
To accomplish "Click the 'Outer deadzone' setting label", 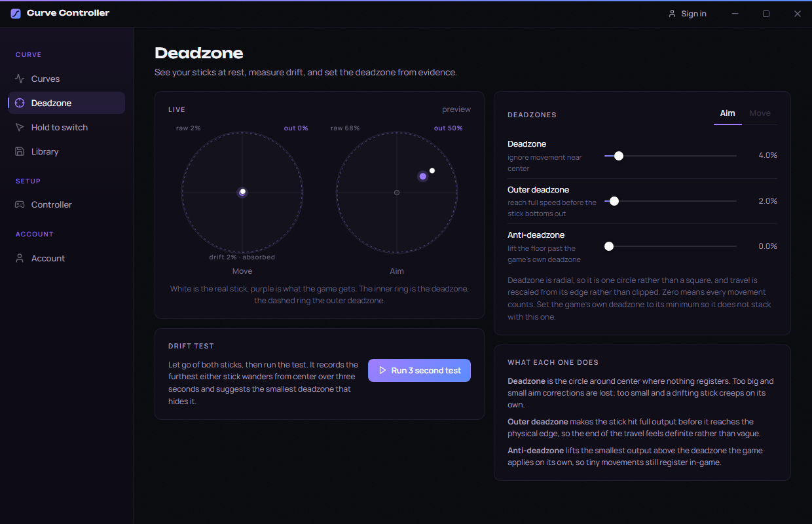I will click(x=538, y=190).
